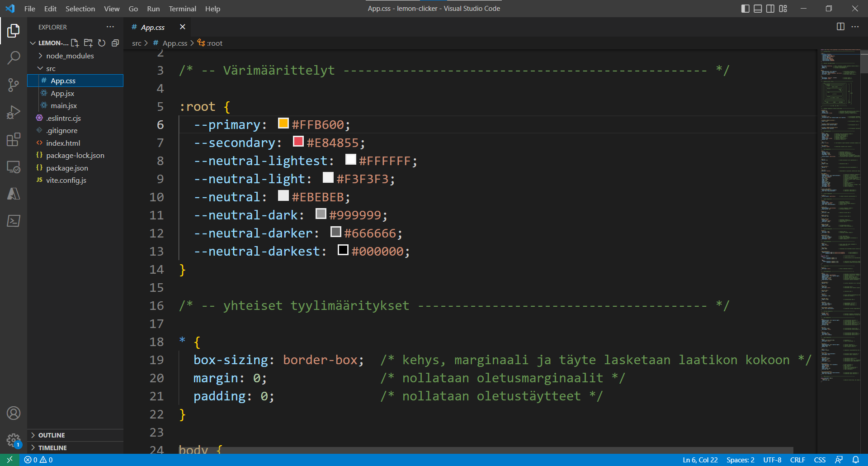Image resolution: width=868 pixels, height=466 pixels.
Task: Toggle the primary side bar
Action: pos(745,9)
